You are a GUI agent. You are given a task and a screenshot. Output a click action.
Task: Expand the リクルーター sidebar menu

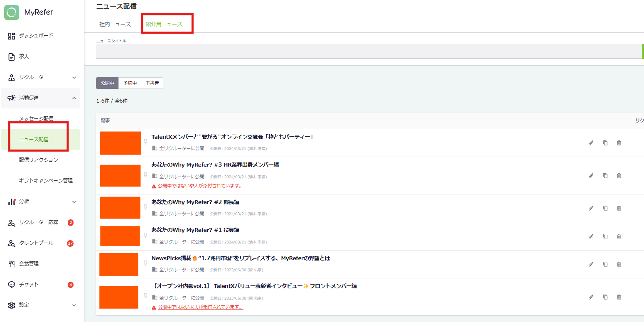[74, 77]
